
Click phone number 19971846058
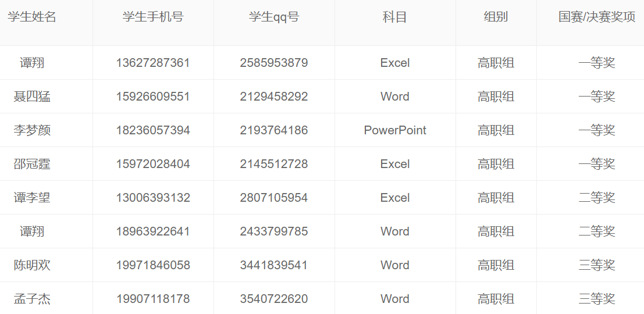pos(153,265)
